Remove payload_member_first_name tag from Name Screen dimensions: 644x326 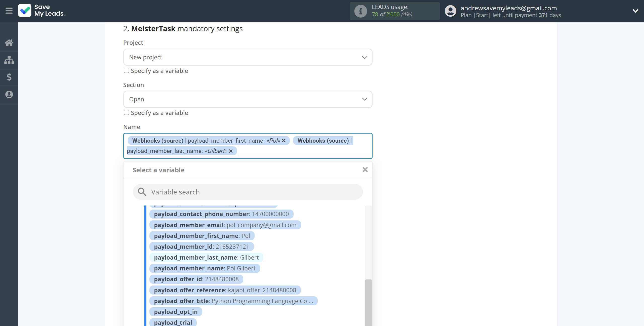284,141
